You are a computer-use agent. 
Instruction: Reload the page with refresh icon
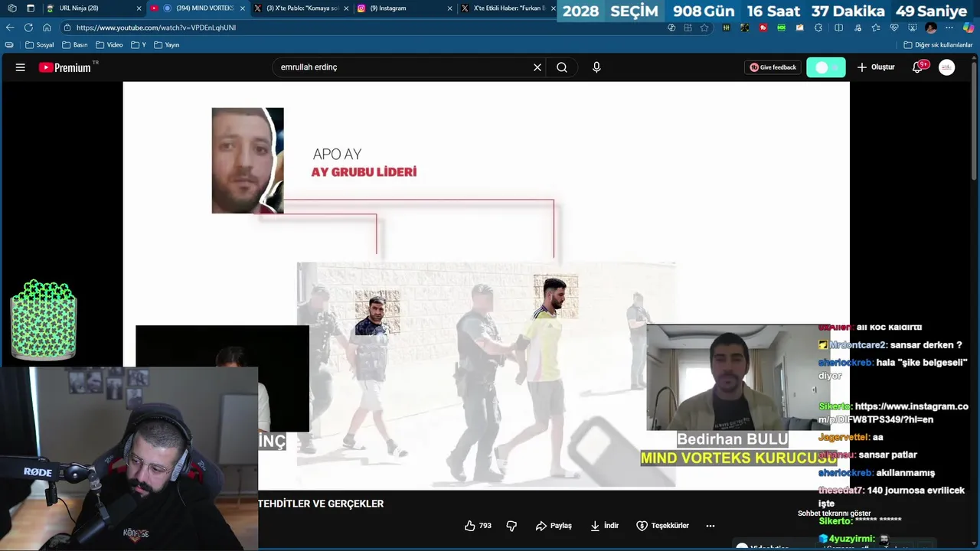[28, 28]
